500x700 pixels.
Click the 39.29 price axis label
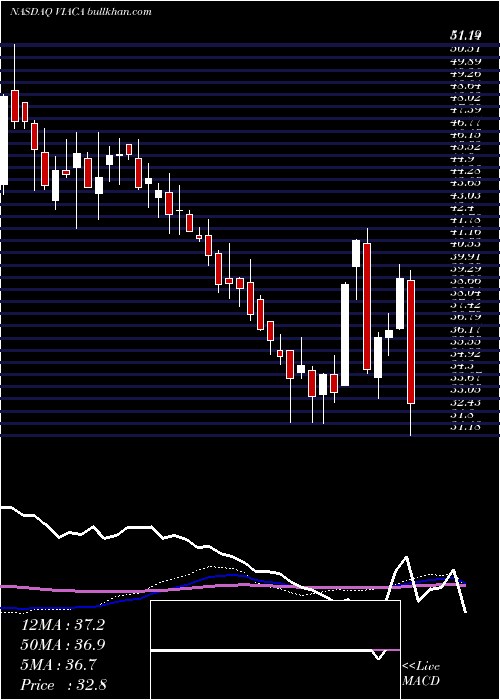pos(464,268)
